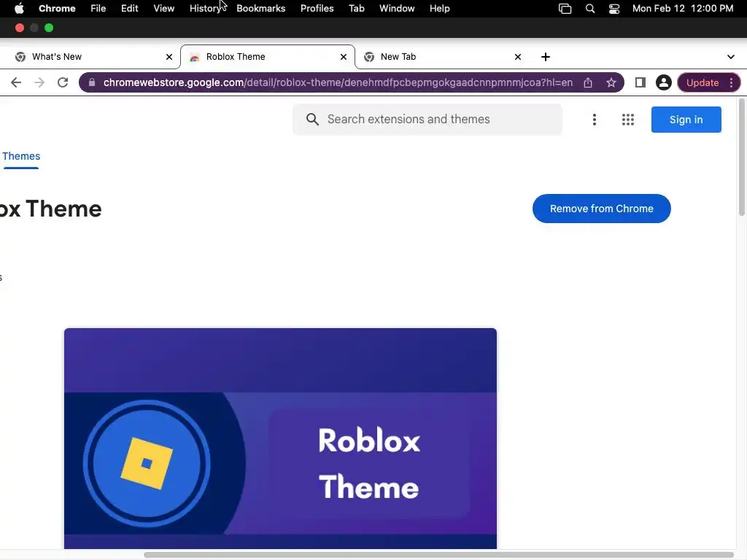Open the History menu

pyautogui.click(x=205, y=9)
